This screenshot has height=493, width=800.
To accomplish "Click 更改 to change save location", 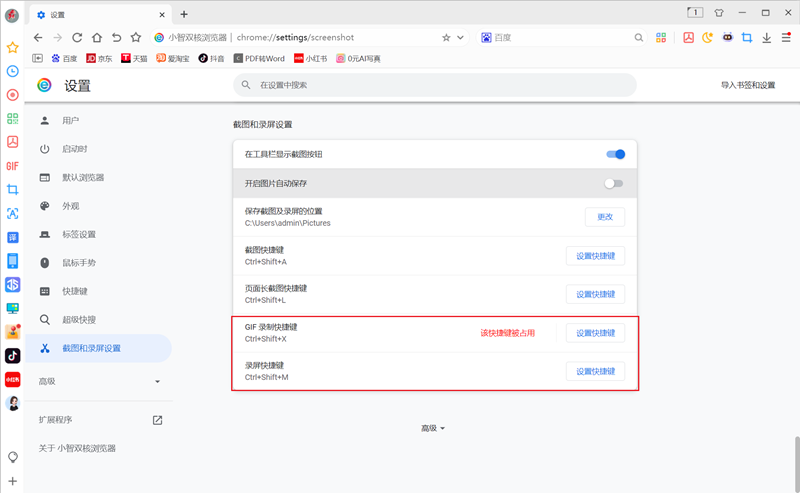I will pyautogui.click(x=605, y=217).
